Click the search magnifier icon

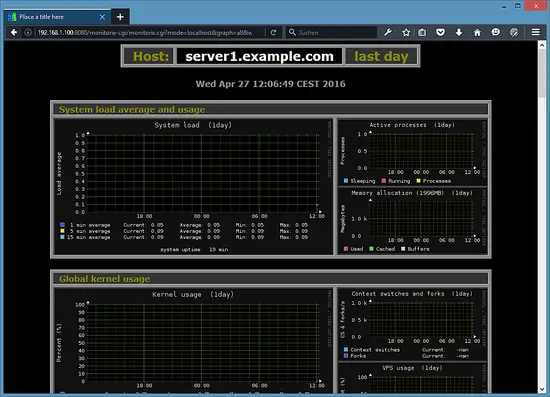[292, 32]
